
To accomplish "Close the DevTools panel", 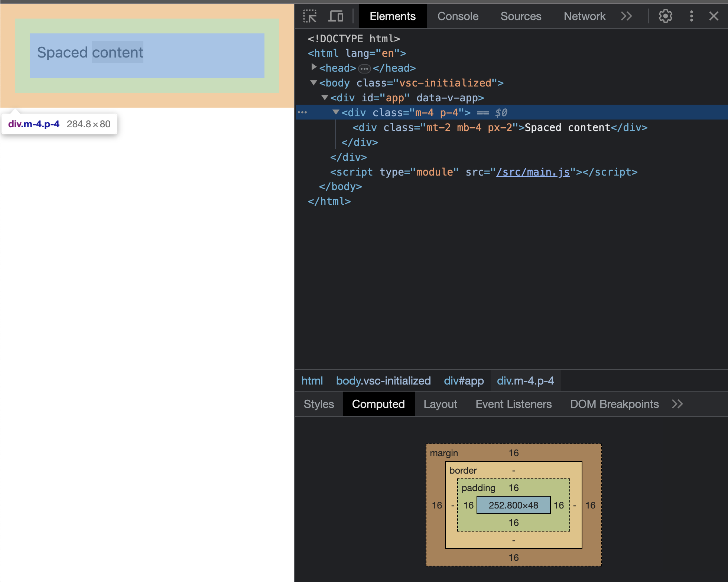I will [714, 16].
